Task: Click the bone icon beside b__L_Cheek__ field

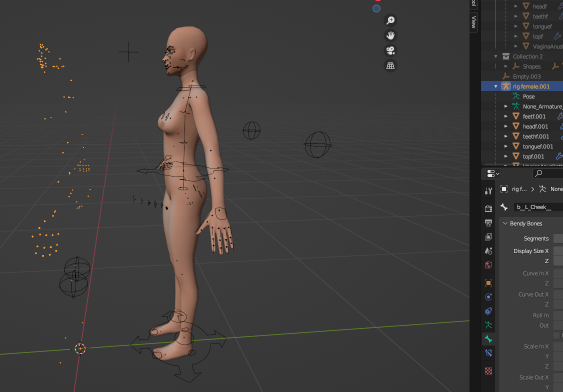Action: tap(504, 207)
